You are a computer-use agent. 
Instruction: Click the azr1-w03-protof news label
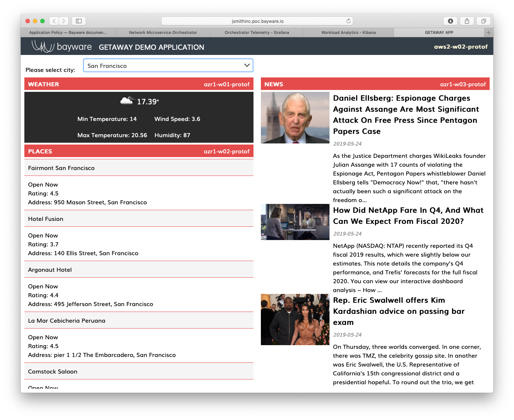(x=463, y=84)
